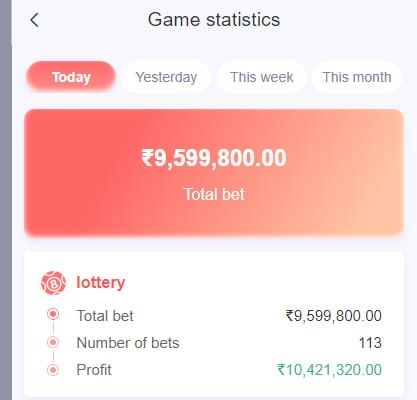This screenshot has height=400, width=417.
Task: Click the 113 bets count
Action: click(370, 343)
